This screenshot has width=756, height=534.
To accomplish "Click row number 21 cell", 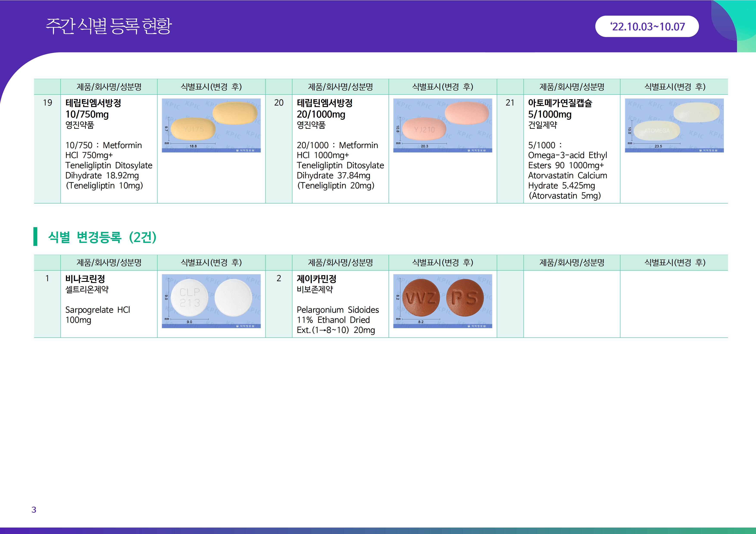I will click(x=510, y=103).
